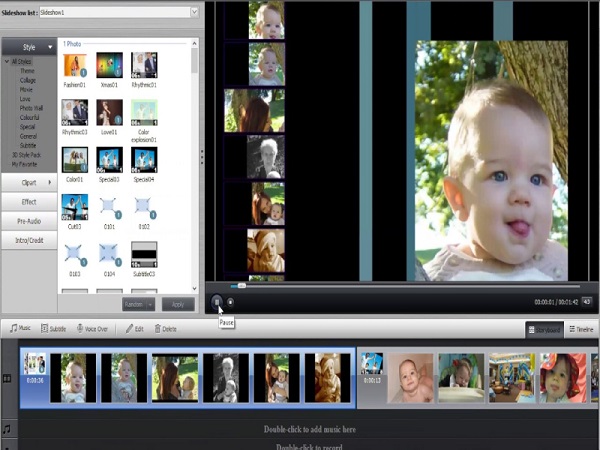Delete selected item with trash icon
Viewport: 600px width, 450px height.
[165, 329]
